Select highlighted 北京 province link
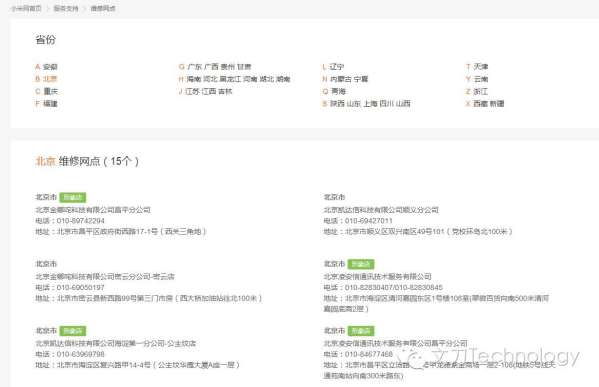This screenshot has height=387, width=599. [50, 79]
